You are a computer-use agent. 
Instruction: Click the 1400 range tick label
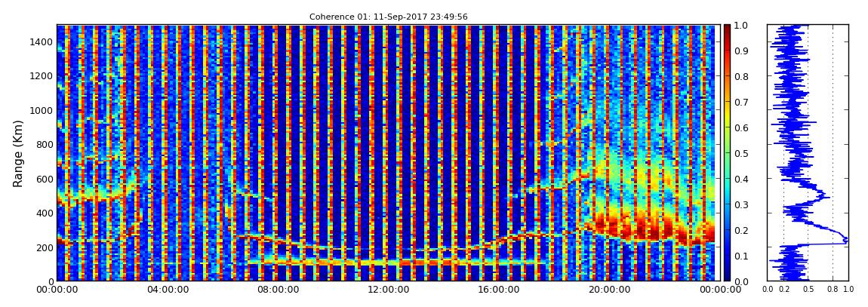[x=41, y=42]
